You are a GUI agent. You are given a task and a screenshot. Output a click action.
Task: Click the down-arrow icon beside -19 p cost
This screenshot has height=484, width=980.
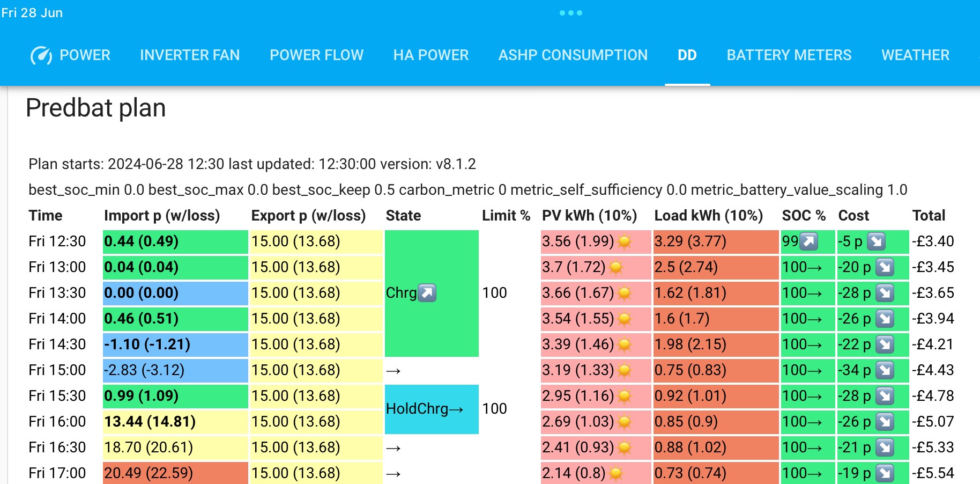[x=885, y=473]
